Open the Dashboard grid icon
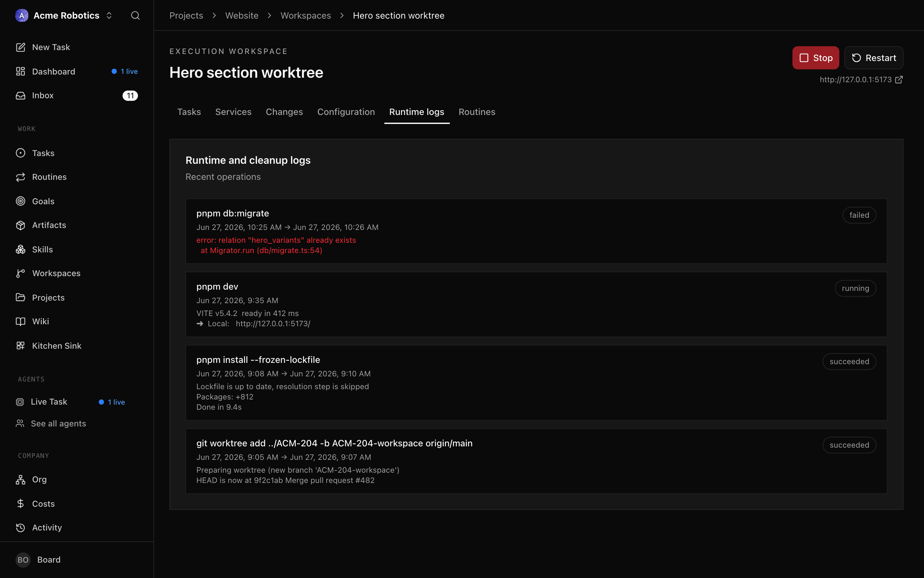Viewport: 924px width, 578px height. tap(21, 72)
